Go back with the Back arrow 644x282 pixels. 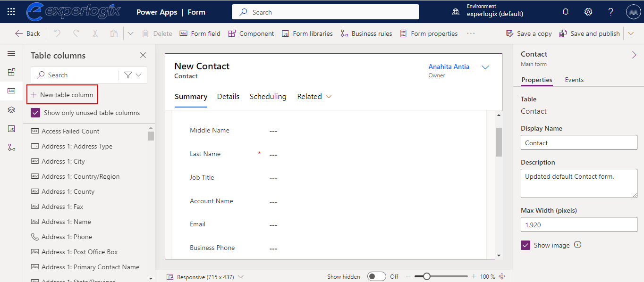coord(27,33)
